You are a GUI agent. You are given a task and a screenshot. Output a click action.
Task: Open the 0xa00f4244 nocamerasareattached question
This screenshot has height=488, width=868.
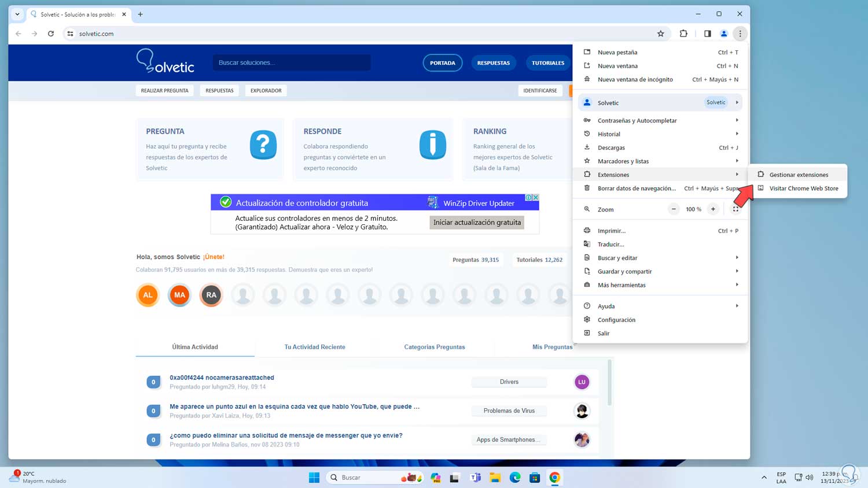coord(222,378)
